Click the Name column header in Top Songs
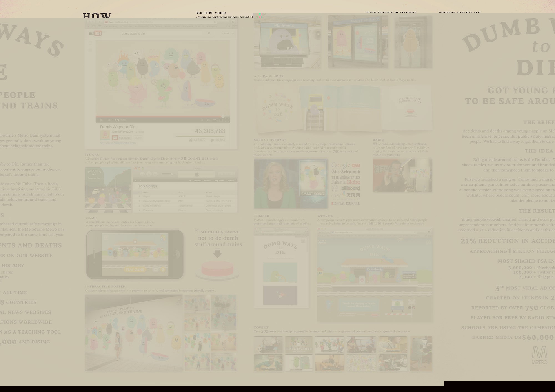This screenshot has width=555, height=392. point(146,192)
